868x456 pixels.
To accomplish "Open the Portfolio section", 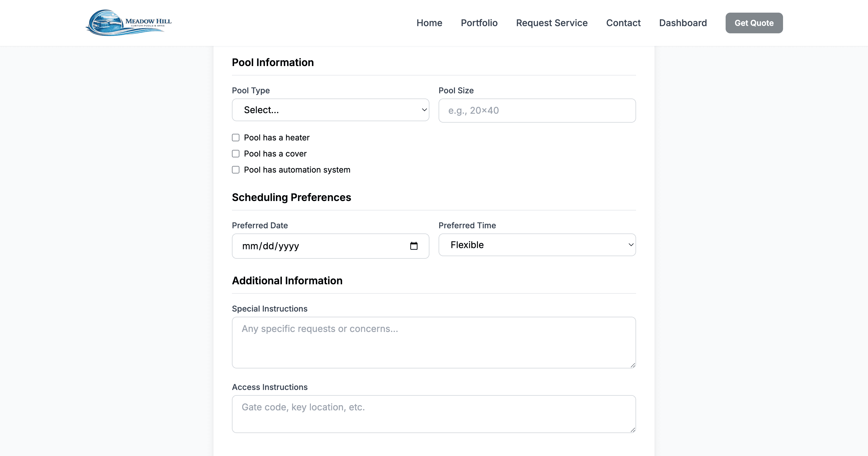I will (x=479, y=23).
